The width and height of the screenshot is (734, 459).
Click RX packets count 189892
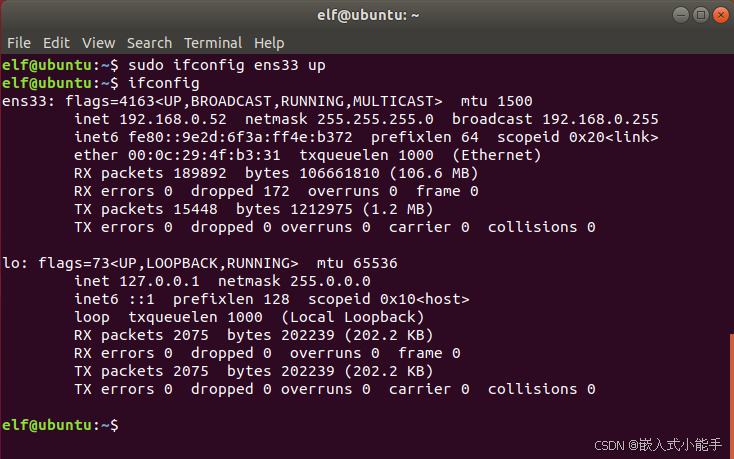200,173
